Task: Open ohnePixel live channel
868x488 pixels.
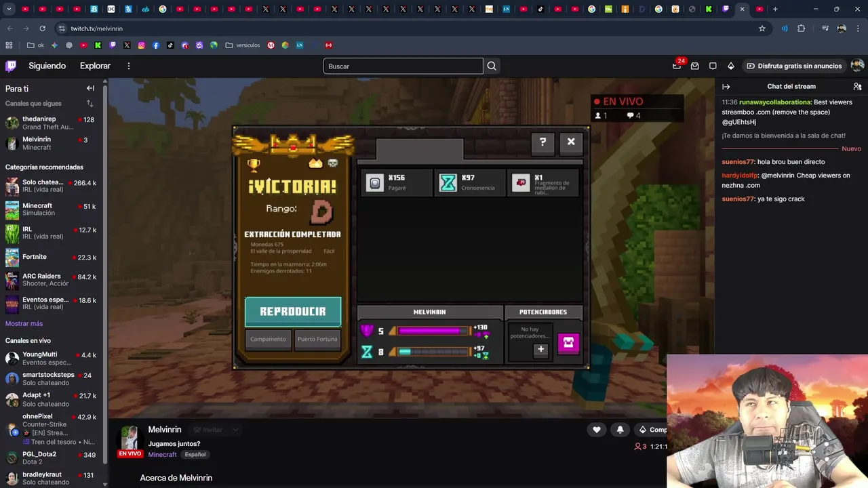Action: point(52,428)
